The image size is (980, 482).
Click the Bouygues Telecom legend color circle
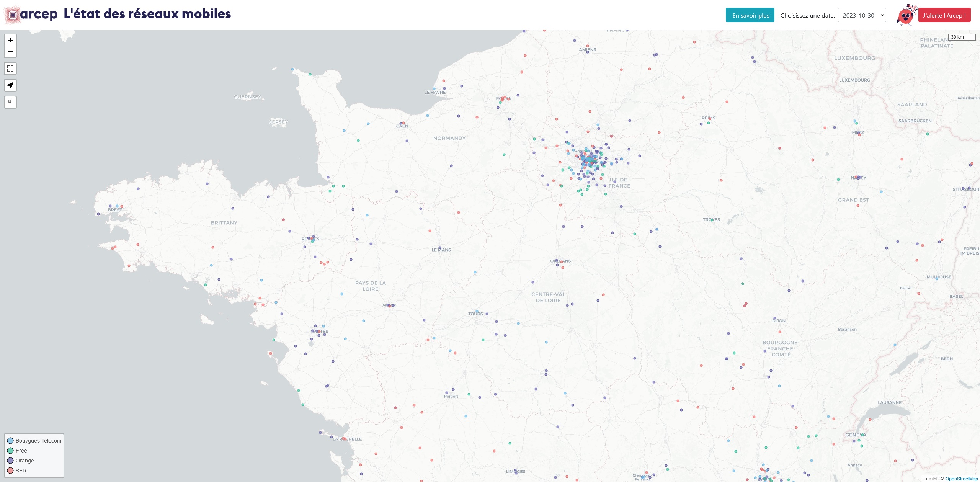coord(10,441)
